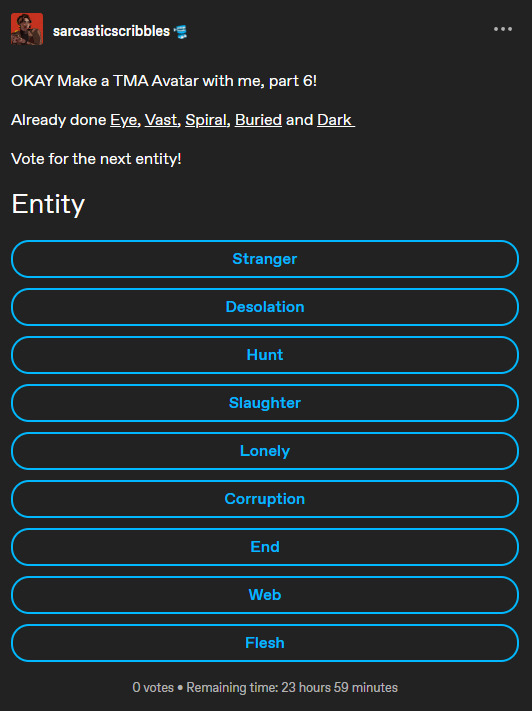Vote for the End option
532x711 pixels.
tap(265, 547)
